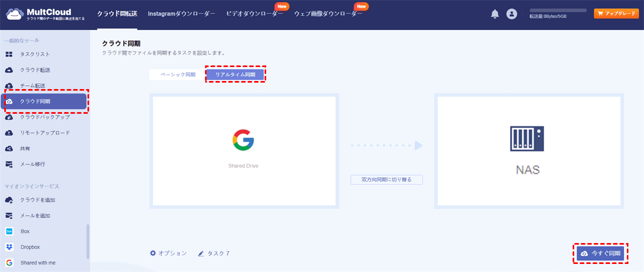
Task: Click the 共有 share icon
Action: (9, 149)
